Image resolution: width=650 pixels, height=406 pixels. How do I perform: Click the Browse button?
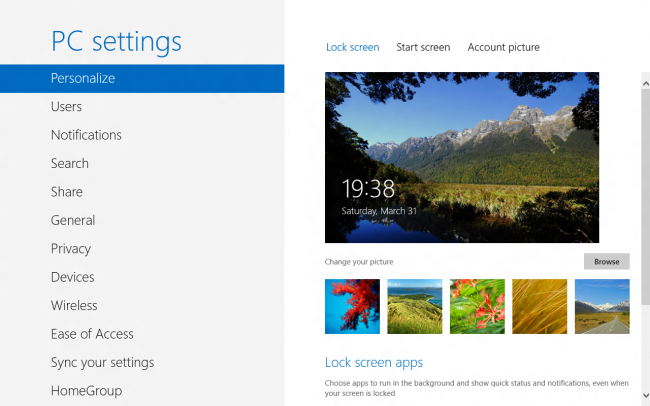(607, 262)
